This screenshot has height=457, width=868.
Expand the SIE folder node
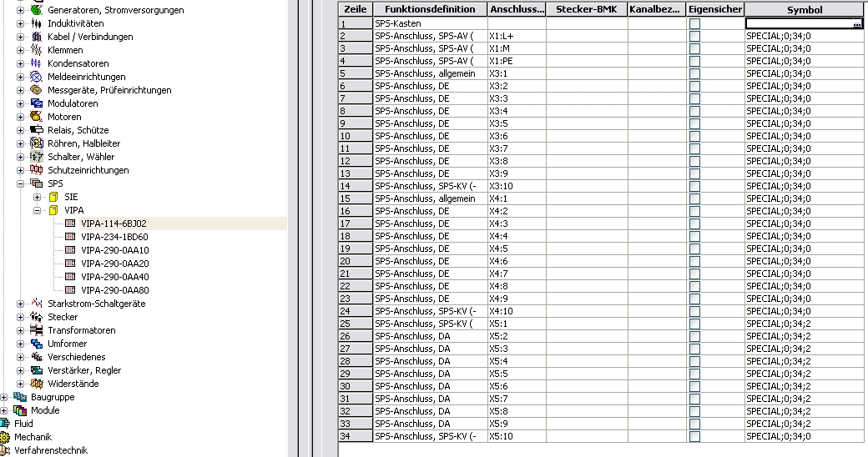(37, 197)
